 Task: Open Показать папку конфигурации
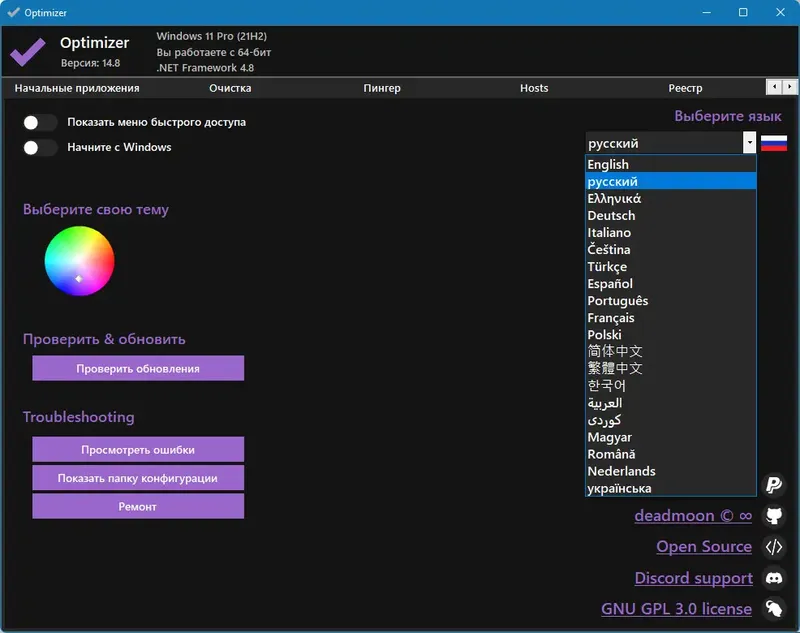tap(138, 478)
